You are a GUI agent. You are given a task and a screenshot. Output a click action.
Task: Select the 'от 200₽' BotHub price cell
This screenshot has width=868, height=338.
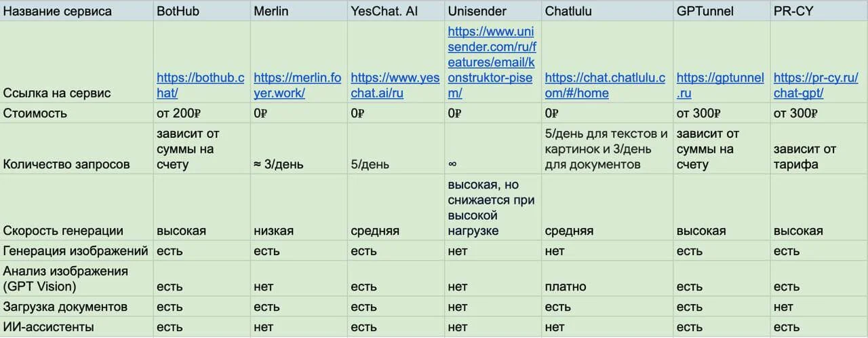[201, 113]
